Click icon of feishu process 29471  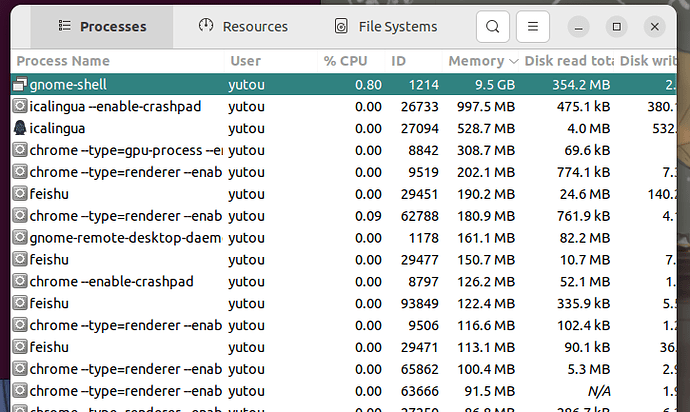coord(20,346)
